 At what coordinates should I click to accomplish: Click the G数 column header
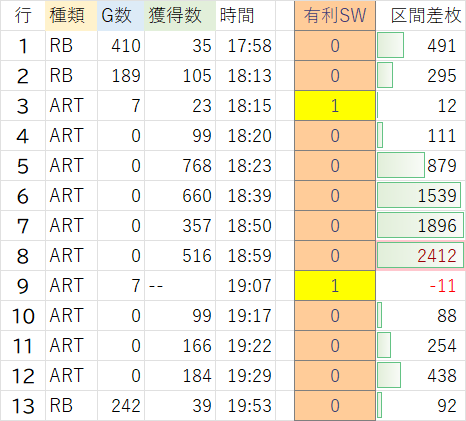(x=121, y=15)
